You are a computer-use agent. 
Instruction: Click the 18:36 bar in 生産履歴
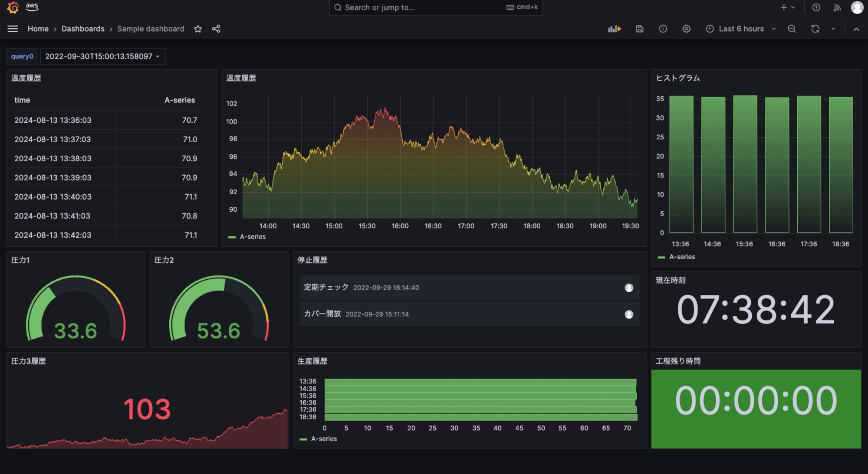(x=481, y=417)
